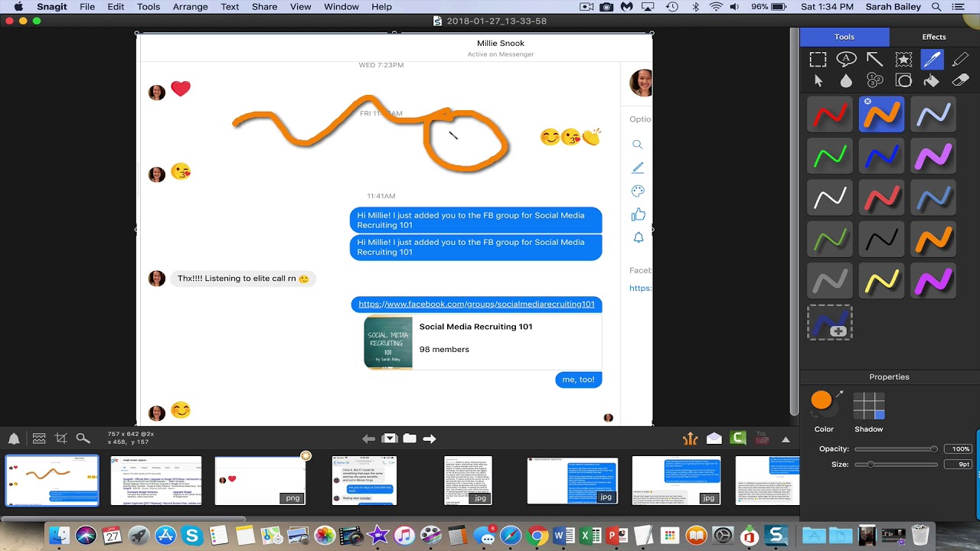The image size is (980, 551).
Task: Select the Move pointer tool
Action: pyautogui.click(x=818, y=80)
